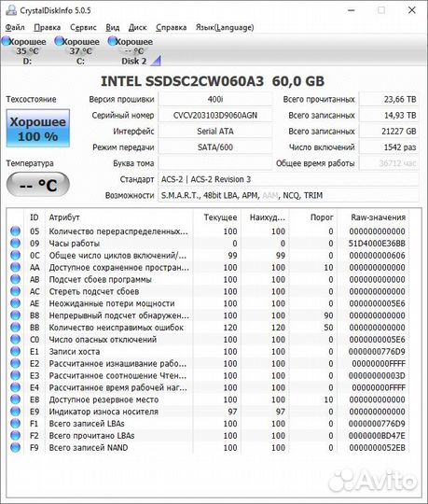This screenshot has width=428, height=504.
Task: Click the CrystalDiskInfo app icon in title bar
Action: coord(11,10)
